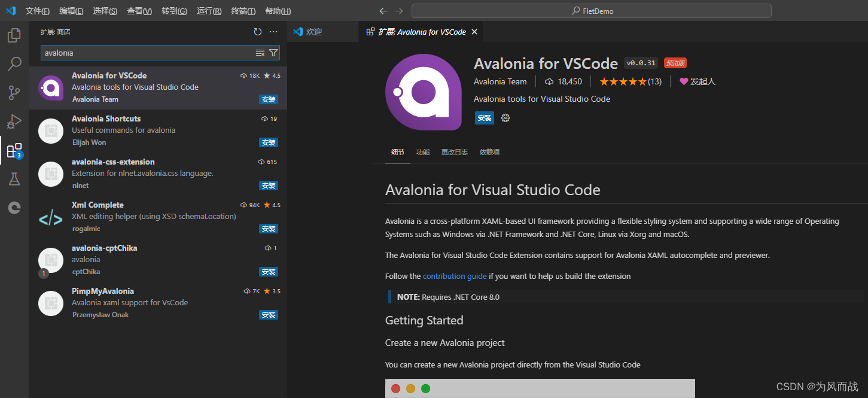This screenshot has height=398, width=868.
Task: Open the More Actions menu in Extensions panel
Action: [x=273, y=32]
